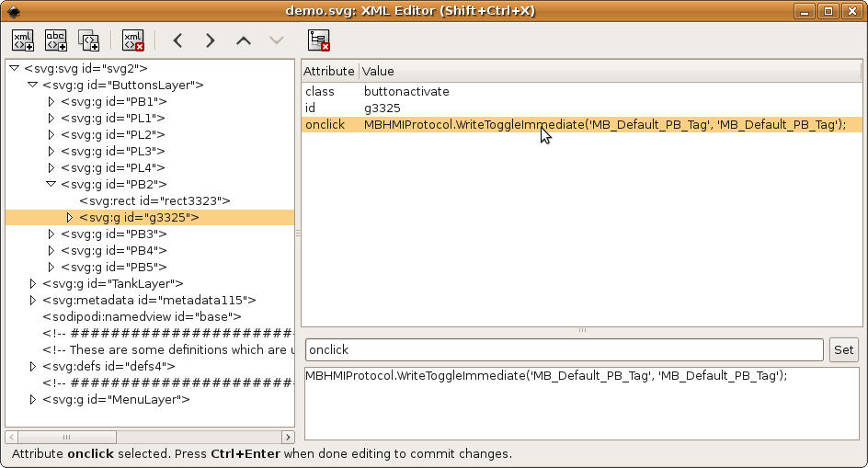Viewport: 868px width, 468px height.
Task: Collapse the svg:svg id="svg2" root node
Action: [x=15, y=68]
